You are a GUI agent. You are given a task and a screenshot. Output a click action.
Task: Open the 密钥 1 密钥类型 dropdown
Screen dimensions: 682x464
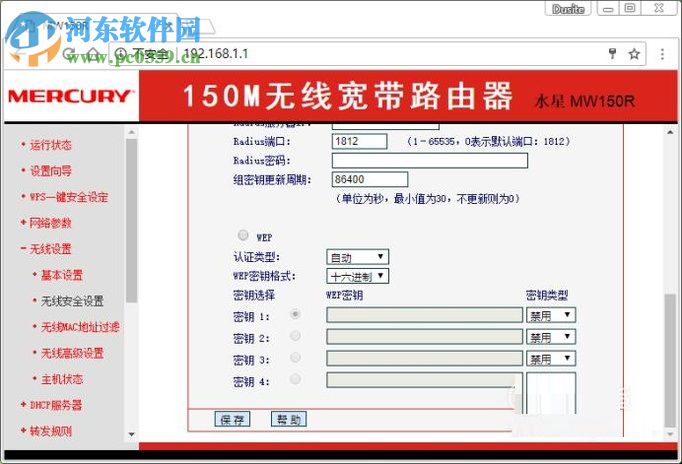coord(551,315)
